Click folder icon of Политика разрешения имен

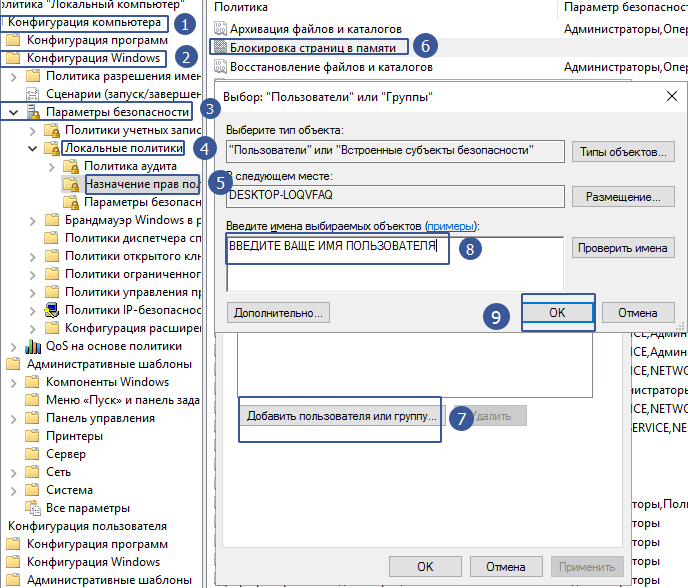click(x=33, y=76)
